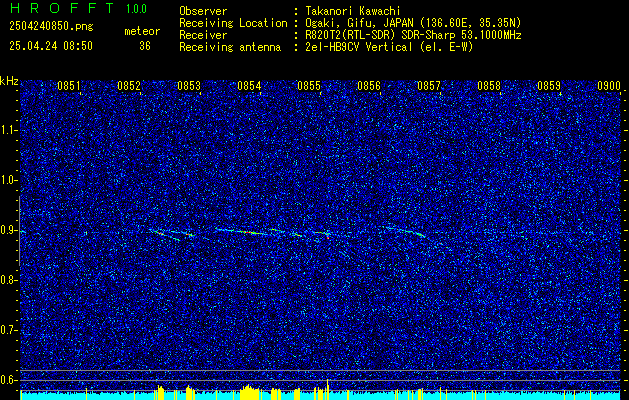This screenshot has height=400, width=629.
Task: Click the 0852 time marker
Action: (129, 86)
